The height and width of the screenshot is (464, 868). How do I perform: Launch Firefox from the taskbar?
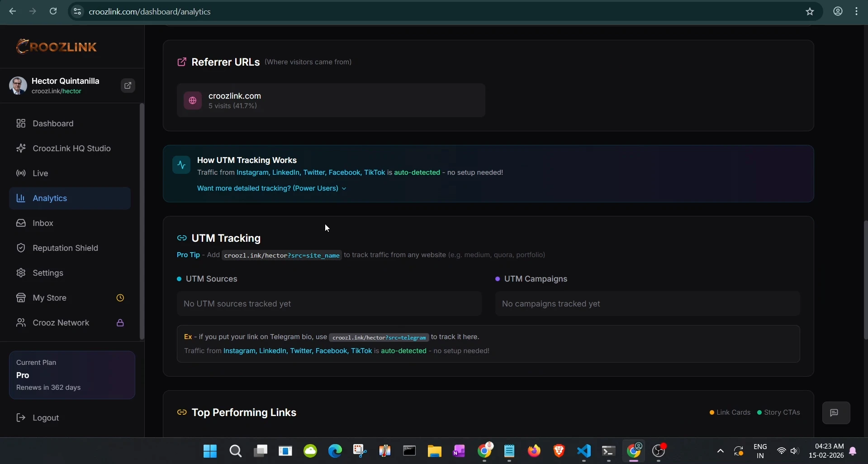(534, 451)
